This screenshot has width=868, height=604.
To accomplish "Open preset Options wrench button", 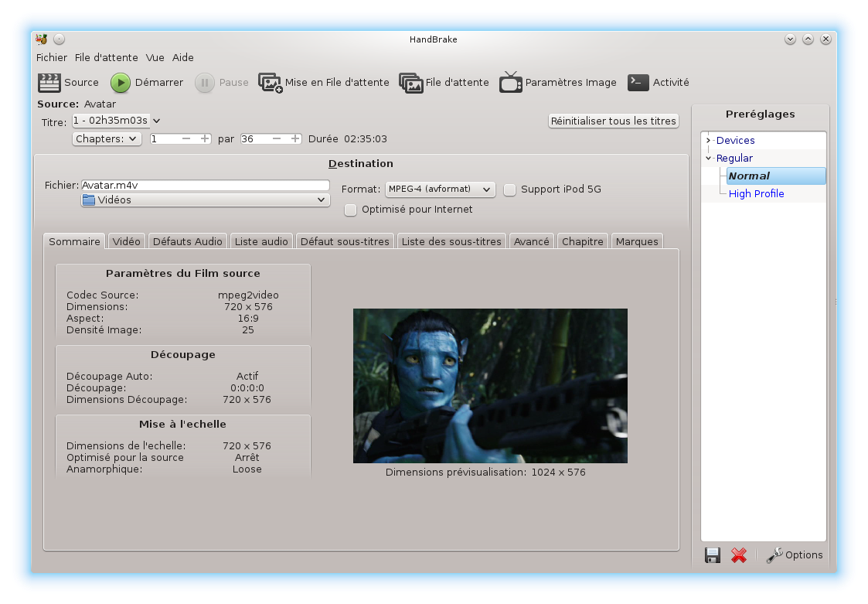I will (x=795, y=555).
